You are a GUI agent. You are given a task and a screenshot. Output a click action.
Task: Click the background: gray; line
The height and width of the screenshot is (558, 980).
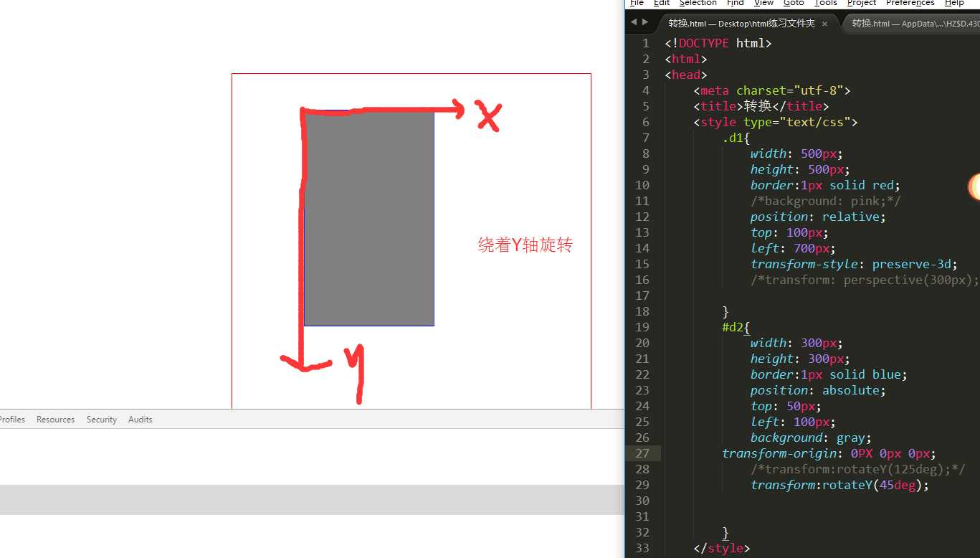pos(812,438)
